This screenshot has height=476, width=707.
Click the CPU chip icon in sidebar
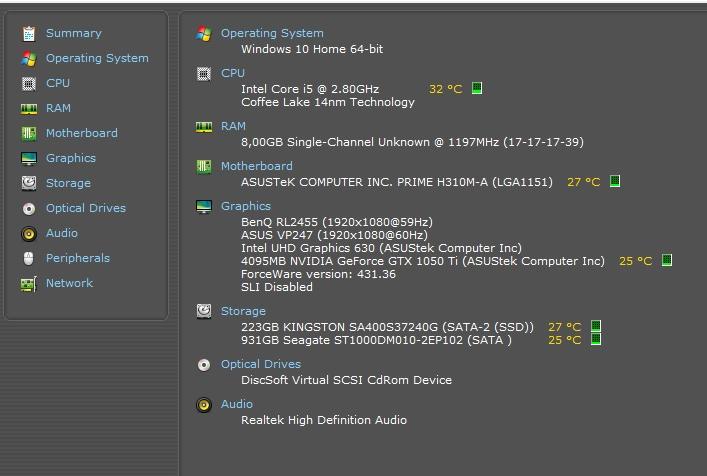point(28,83)
